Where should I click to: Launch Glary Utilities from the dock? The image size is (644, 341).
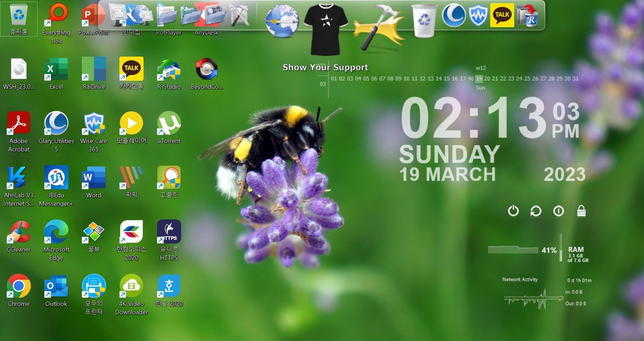tap(454, 15)
